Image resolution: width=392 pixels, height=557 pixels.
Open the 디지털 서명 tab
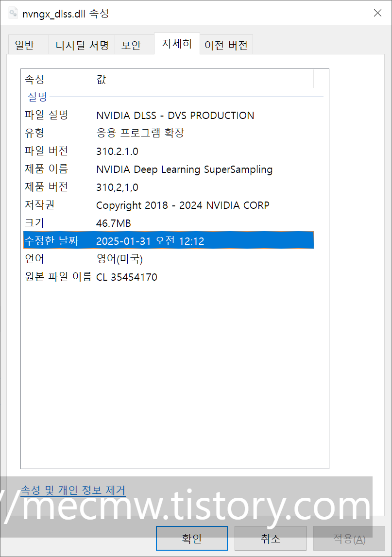(82, 45)
